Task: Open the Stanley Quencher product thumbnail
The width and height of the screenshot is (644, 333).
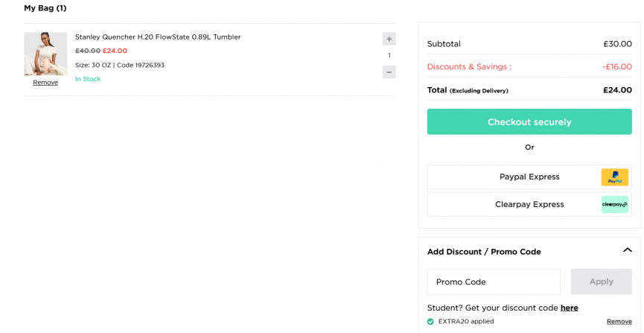Action: 45,54
